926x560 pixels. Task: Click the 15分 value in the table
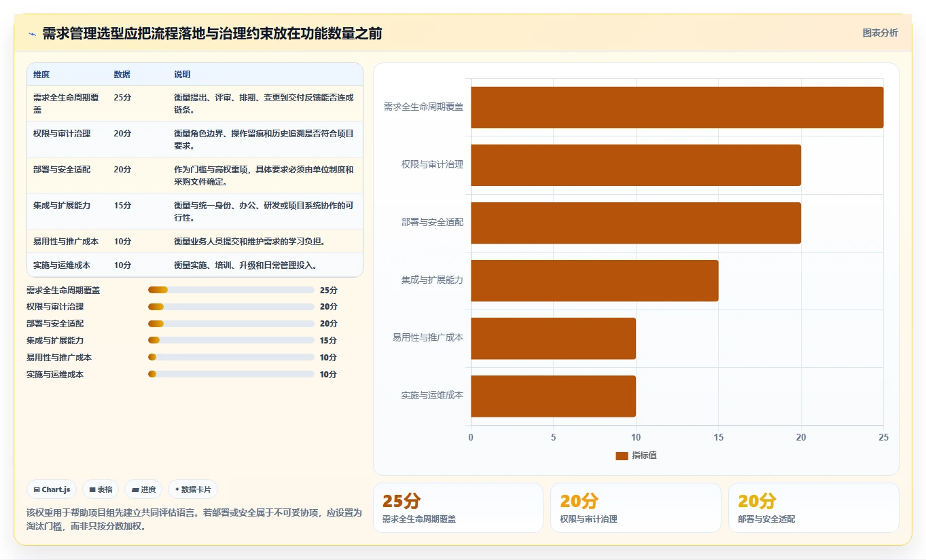click(122, 206)
